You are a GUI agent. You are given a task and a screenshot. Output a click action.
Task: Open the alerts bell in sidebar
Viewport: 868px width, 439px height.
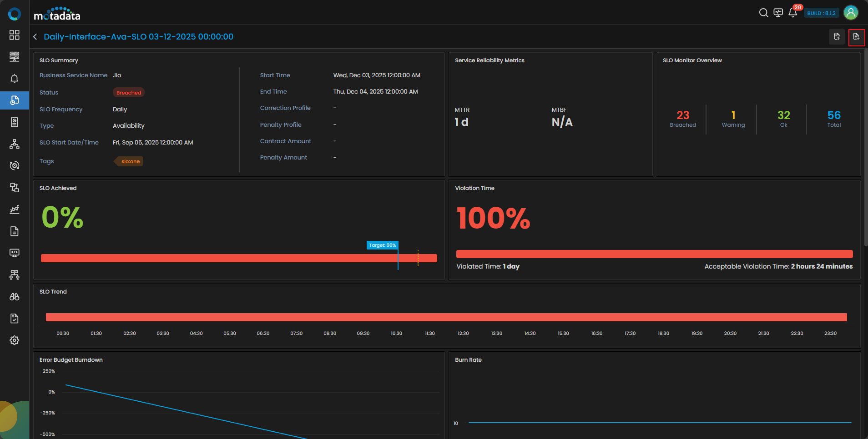coord(15,79)
